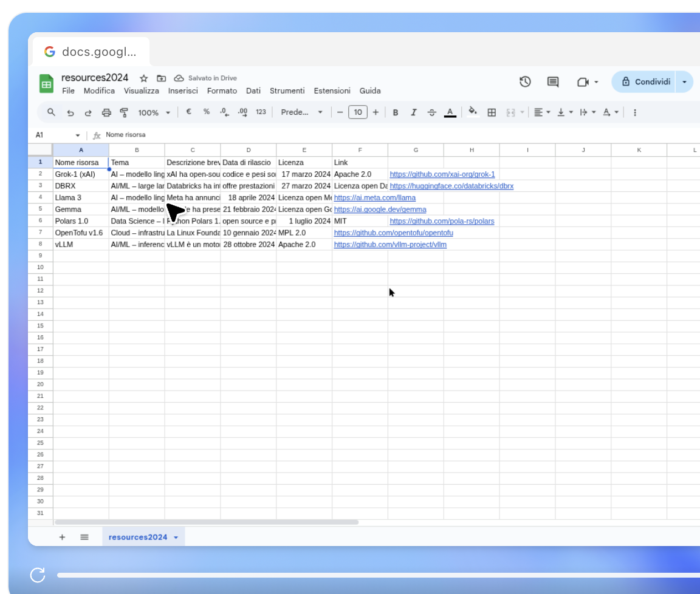Click the paint format roller icon

tap(124, 112)
